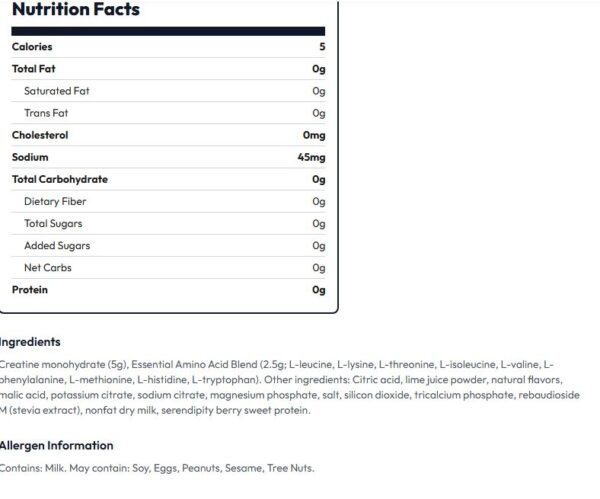Screen dimensions: 600x499
Task: Click the Ingredients heading
Action: pyautogui.click(x=30, y=342)
